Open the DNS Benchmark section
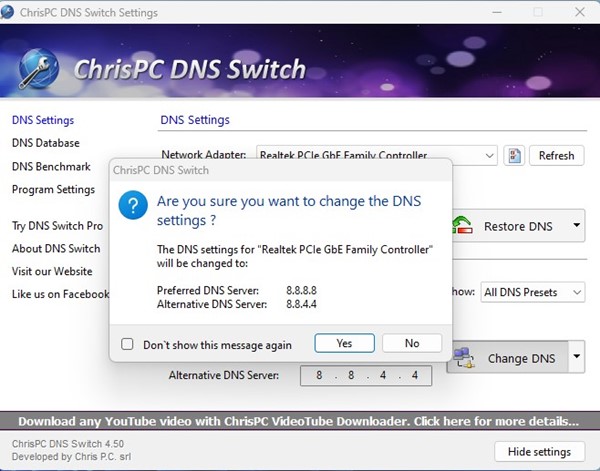This screenshot has height=471, width=600. pos(51,166)
